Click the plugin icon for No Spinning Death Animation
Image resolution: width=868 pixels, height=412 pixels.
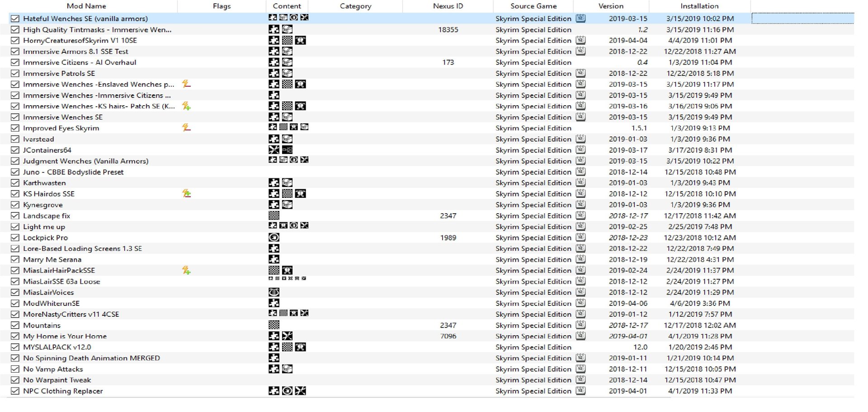coord(274,358)
